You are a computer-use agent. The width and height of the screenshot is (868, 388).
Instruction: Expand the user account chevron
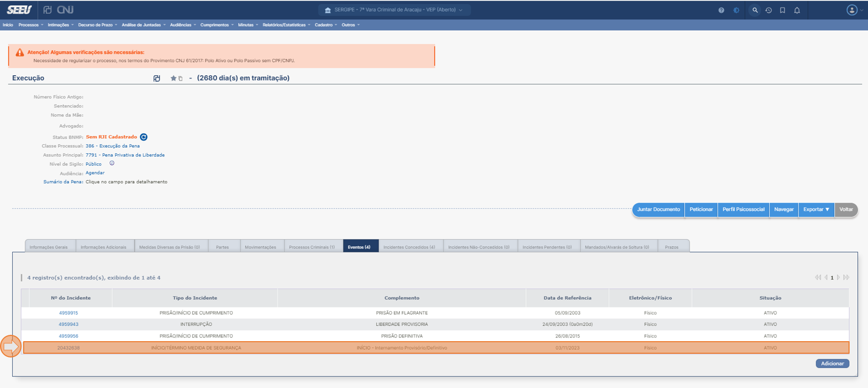(861, 10)
